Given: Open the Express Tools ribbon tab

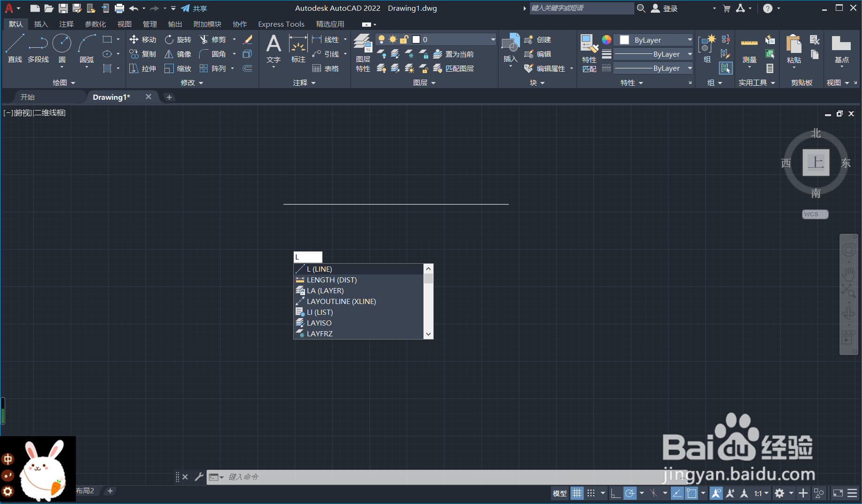Looking at the screenshot, I should click(281, 24).
